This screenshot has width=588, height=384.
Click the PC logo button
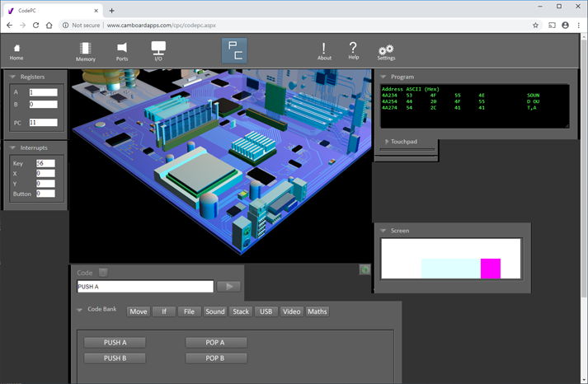point(235,50)
